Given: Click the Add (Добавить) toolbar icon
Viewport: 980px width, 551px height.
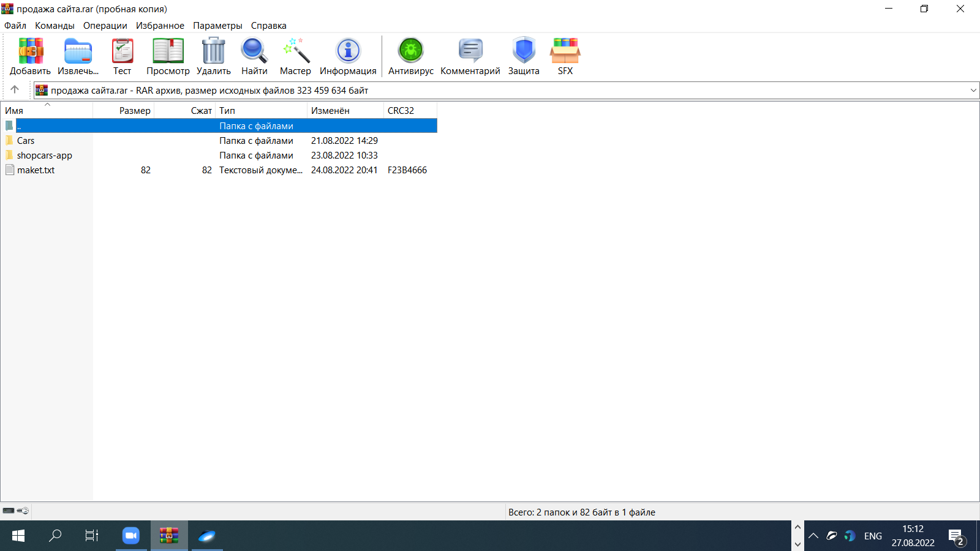Looking at the screenshot, I should click(30, 51).
